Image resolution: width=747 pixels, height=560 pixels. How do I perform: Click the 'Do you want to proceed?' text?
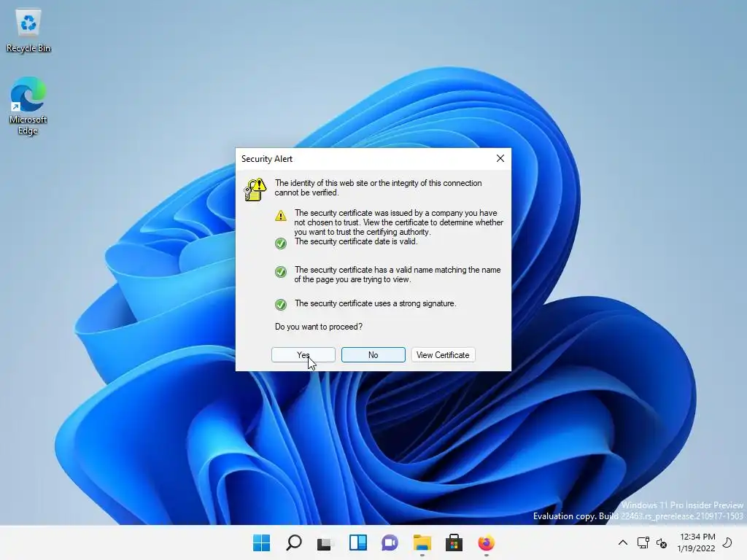[319, 327]
